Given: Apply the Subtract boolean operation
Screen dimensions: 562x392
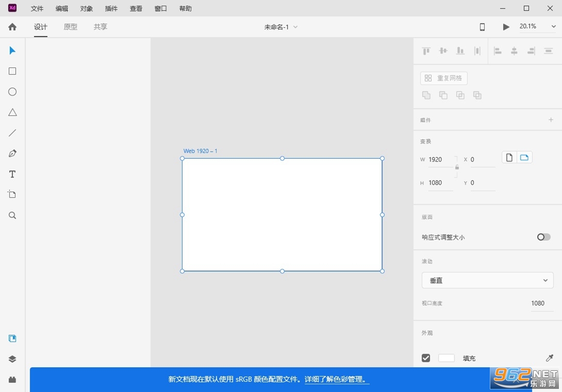Looking at the screenshot, I should click(x=443, y=95).
